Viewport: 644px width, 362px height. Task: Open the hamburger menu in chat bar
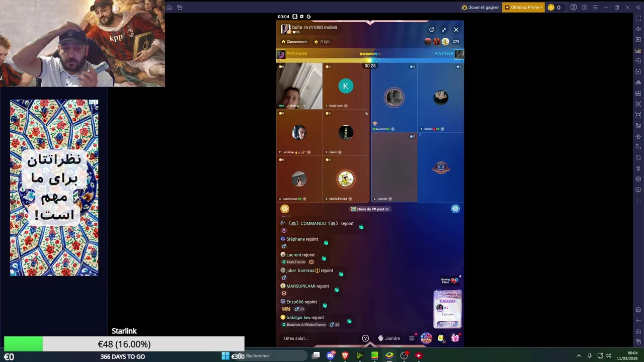(x=412, y=338)
